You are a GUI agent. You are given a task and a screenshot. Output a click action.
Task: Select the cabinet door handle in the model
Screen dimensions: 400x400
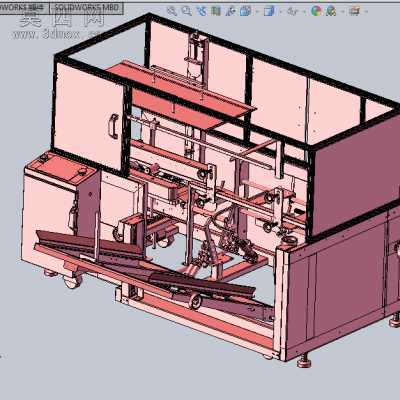(x=114, y=126)
